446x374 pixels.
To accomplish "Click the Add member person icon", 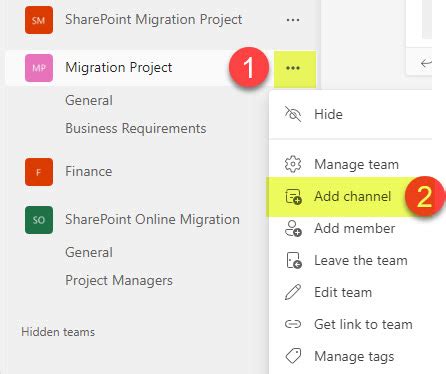I will coord(293,228).
